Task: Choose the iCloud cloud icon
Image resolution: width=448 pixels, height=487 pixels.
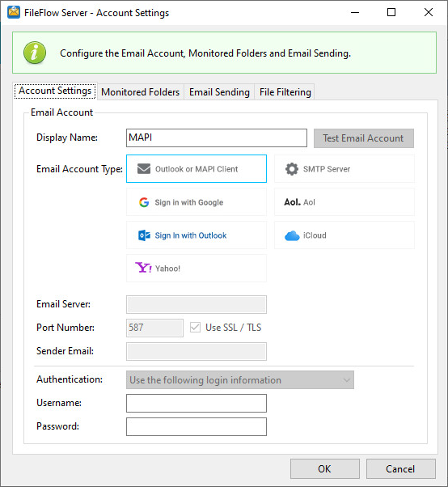Action: [292, 235]
